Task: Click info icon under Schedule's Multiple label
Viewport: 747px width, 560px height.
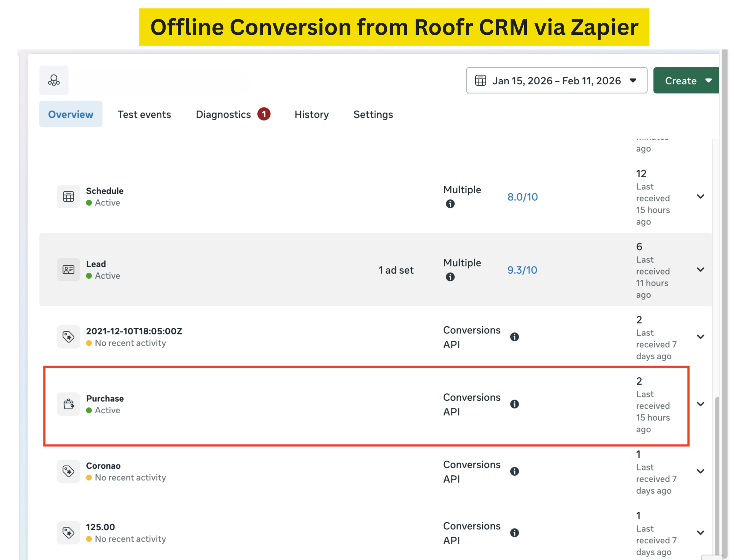Action: (x=450, y=204)
